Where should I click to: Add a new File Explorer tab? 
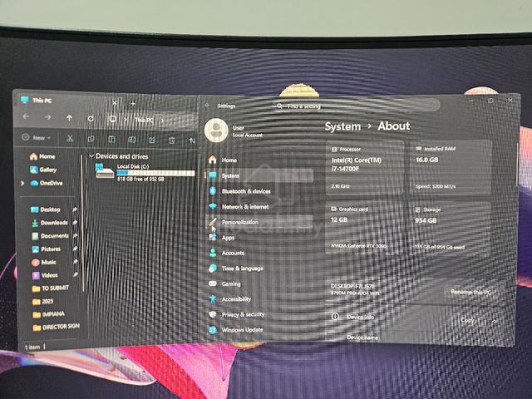click(x=133, y=103)
